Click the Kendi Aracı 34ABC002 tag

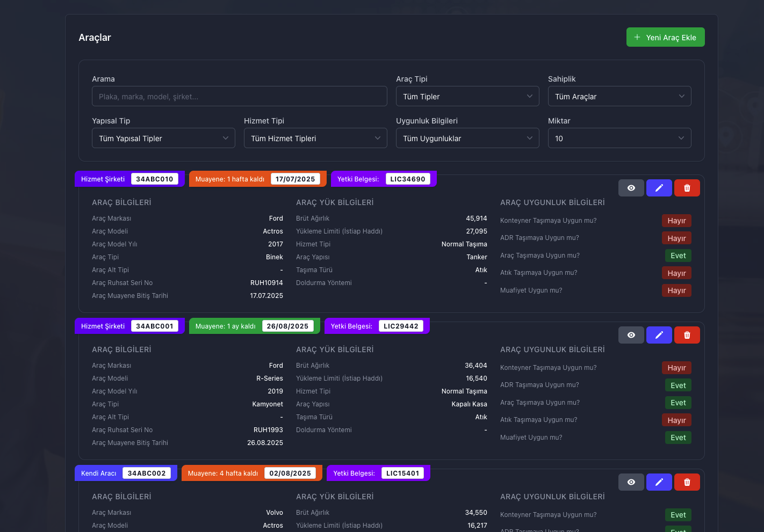pyautogui.click(x=125, y=473)
